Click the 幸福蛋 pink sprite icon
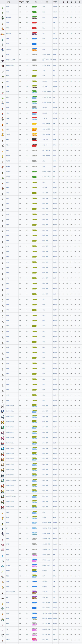 [3, 549]
